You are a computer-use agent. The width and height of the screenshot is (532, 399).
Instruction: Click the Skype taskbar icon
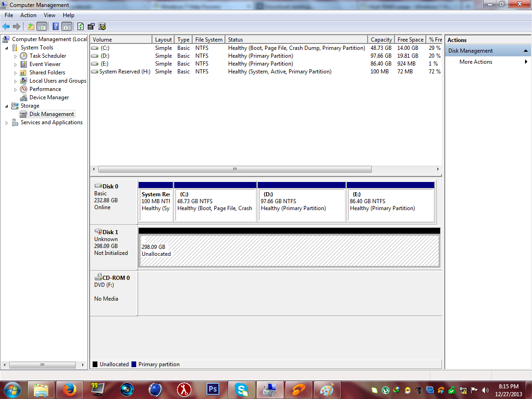point(241,389)
